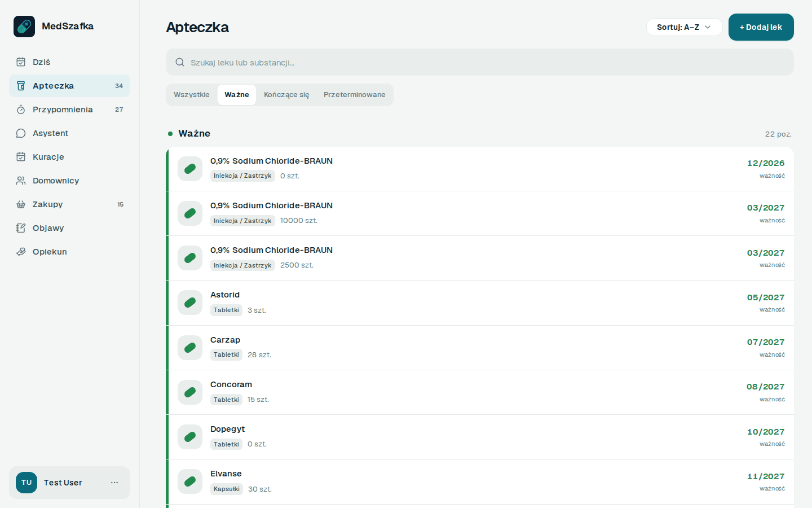The image size is (812, 508).
Task: Select the Domownicy people icon
Action: click(x=21, y=181)
